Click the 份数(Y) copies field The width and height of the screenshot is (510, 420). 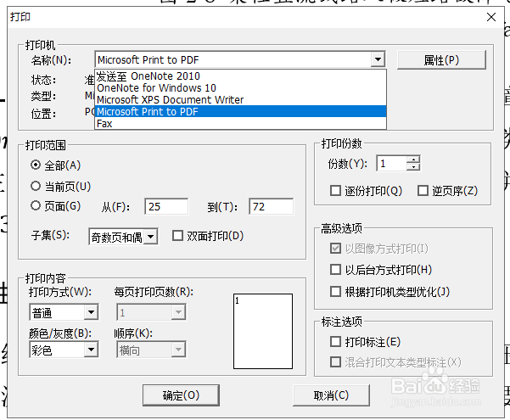pyautogui.click(x=392, y=163)
